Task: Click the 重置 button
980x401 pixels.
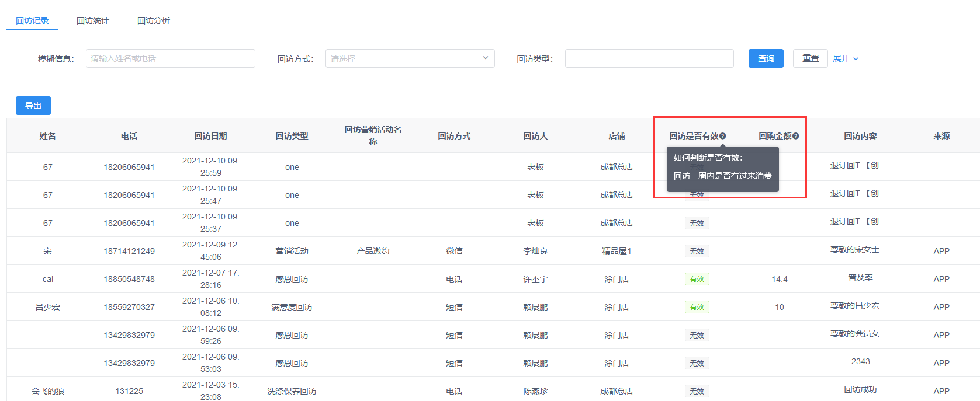Action: point(811,58)
